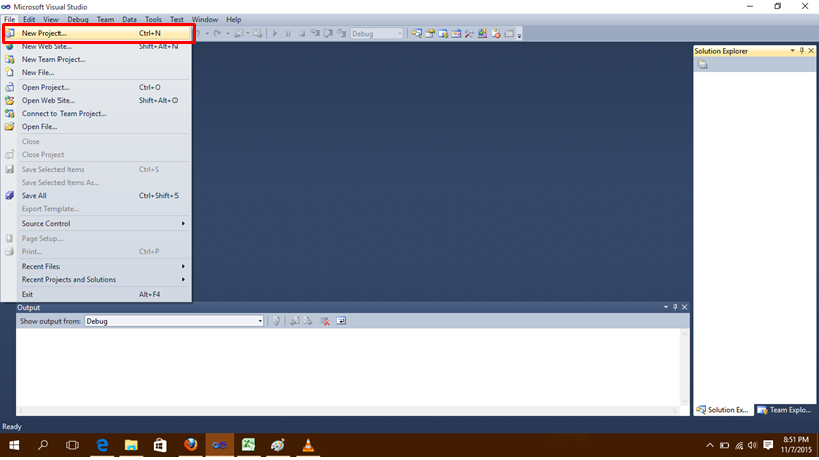This screenshot has height=460, width=819.
Task: Click the Redo toolbar icon
Action: coord(217,33)
